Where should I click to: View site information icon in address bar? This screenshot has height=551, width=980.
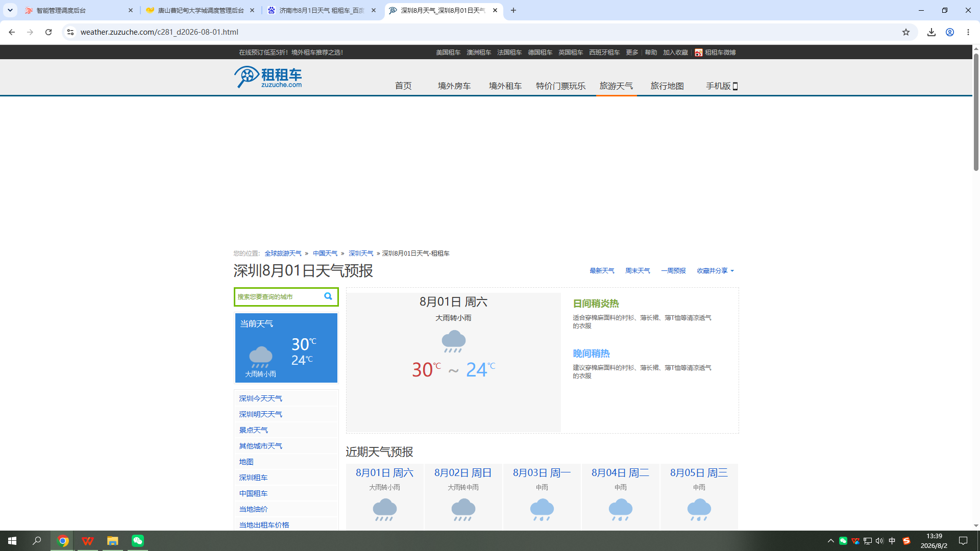pos(70,32)
